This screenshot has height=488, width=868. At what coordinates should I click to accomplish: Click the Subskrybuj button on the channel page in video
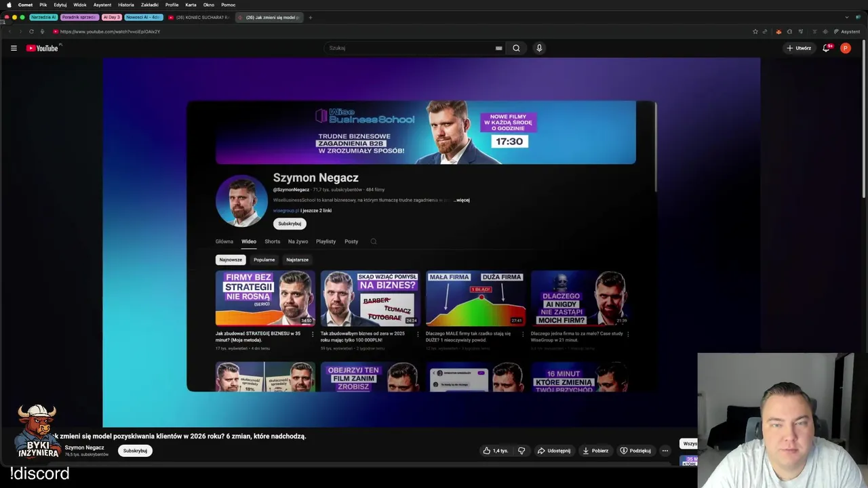click(x=290, y=224)
